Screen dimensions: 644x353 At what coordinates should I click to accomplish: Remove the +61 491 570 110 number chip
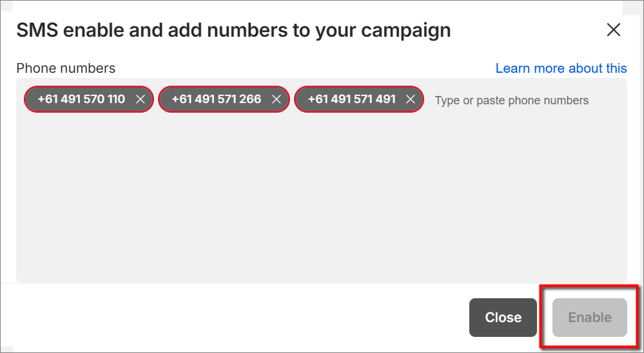click(x=141, y=100)
